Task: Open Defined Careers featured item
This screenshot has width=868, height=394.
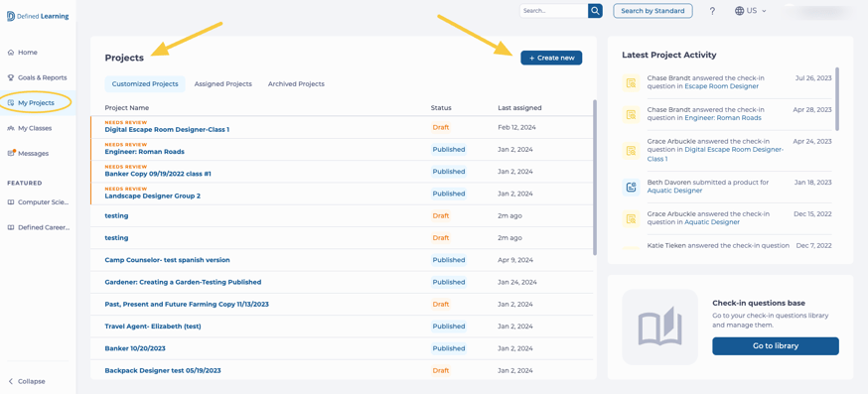Action: 45,227
